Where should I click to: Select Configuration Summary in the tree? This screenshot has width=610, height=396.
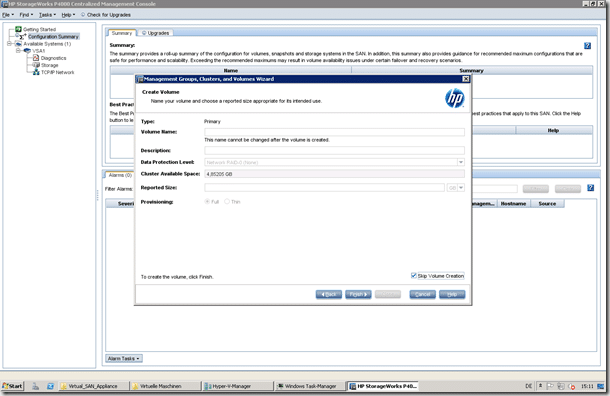pyautogui.click(x=53, y=37)
